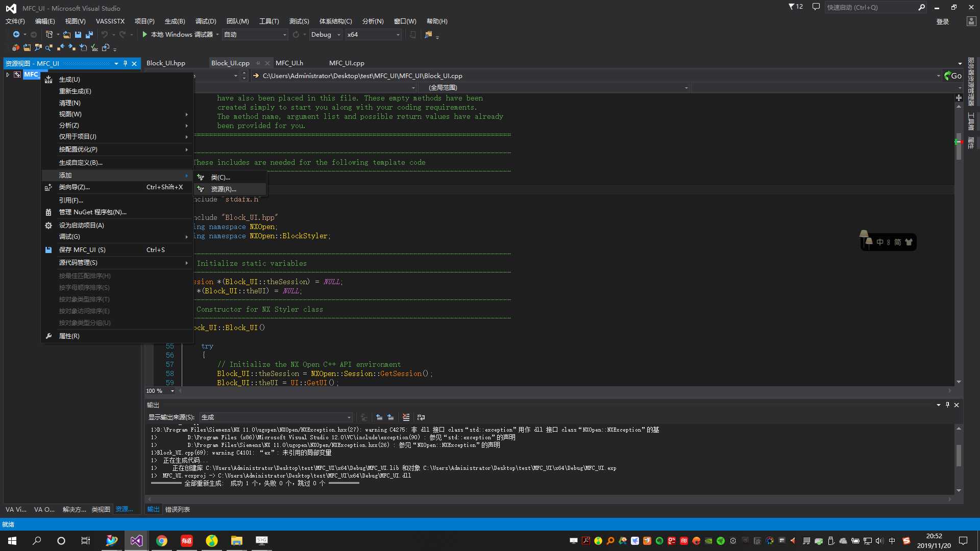Click the VA spell check abc icon

pos(94,47)
